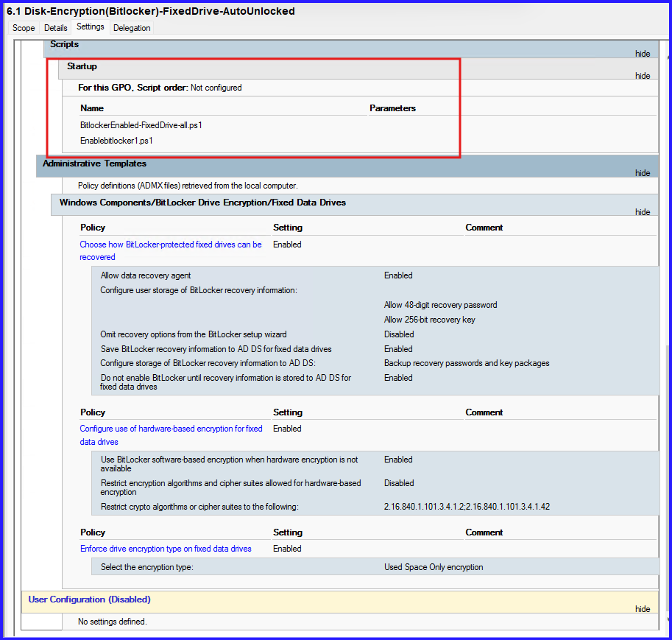Select BitlockerEnabled-FixedDrive-all.ps1 script entry
This screenshot has height=640, width=672.
click(141, 125)
